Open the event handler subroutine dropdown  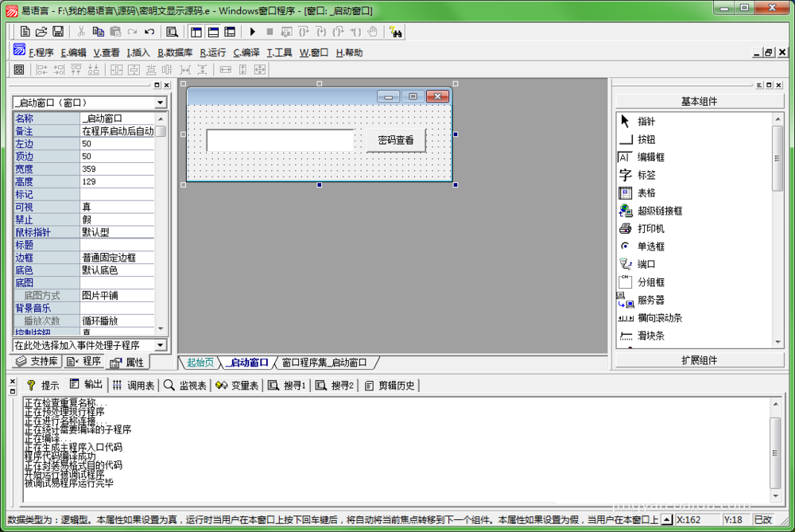[161, 345]
